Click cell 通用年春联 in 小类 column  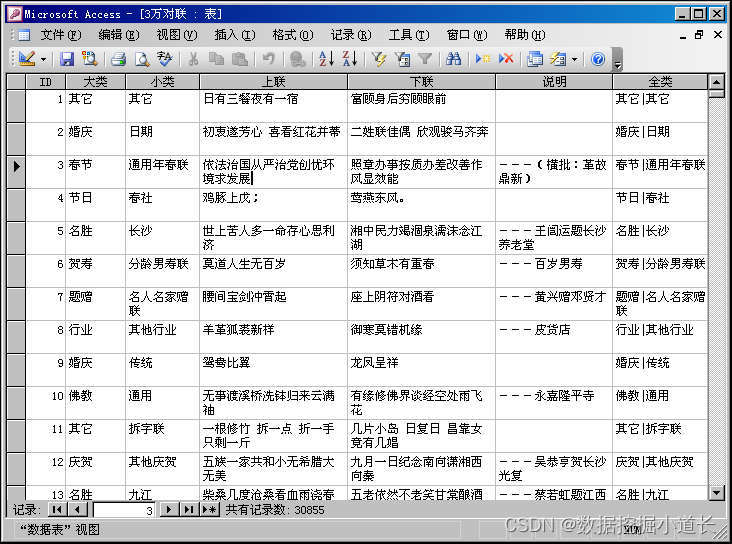[162, 172]
